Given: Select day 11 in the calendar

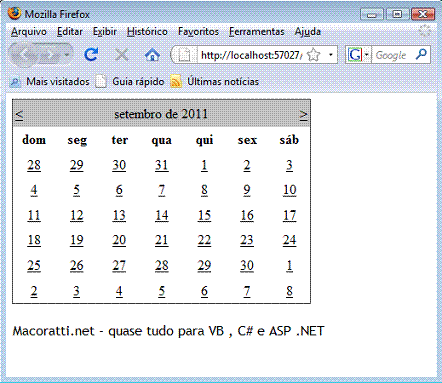Looking at the screenshot, I should pyautogui.click(x=34, y=215).
